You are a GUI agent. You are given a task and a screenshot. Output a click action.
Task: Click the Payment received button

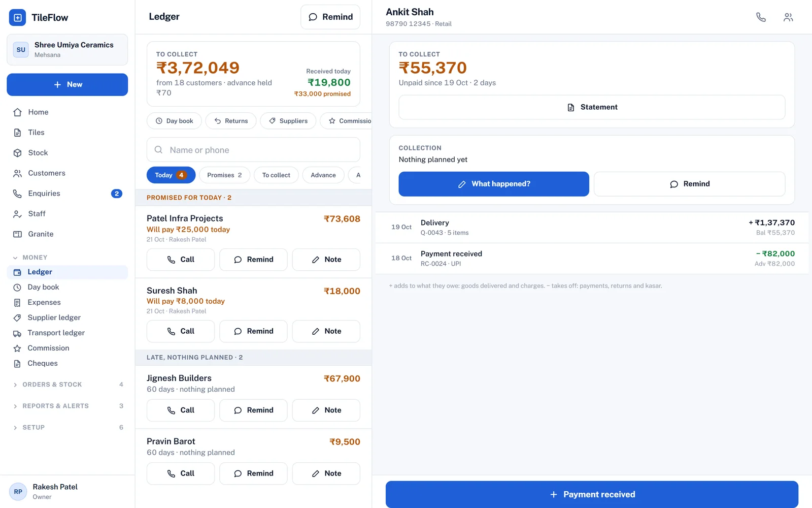pos(592,494)
